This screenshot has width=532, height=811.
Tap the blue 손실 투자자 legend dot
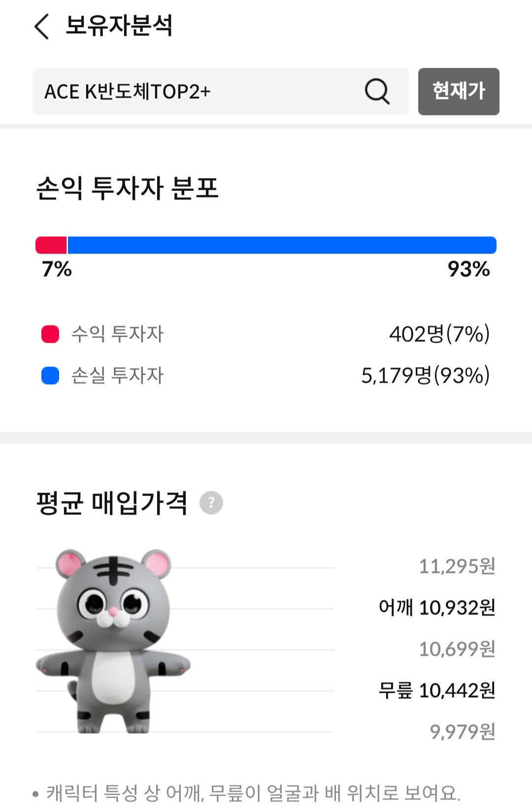point(50,376)
